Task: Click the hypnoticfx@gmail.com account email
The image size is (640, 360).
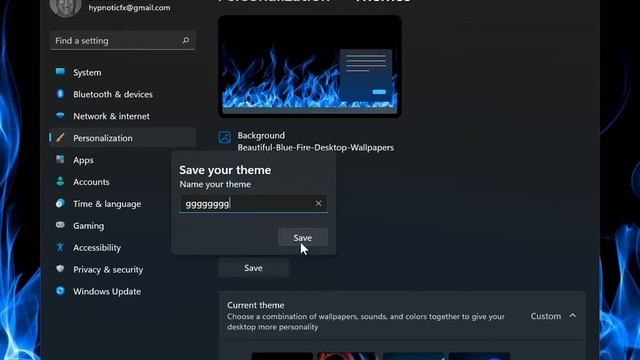Action: click(x=129, y=7)
